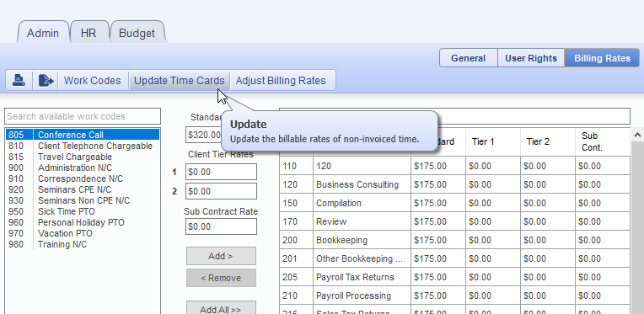This screenshot has height=314, width=644.
Task: Click Update Time Cards toolbar button
Action: [x=180, y=80]
